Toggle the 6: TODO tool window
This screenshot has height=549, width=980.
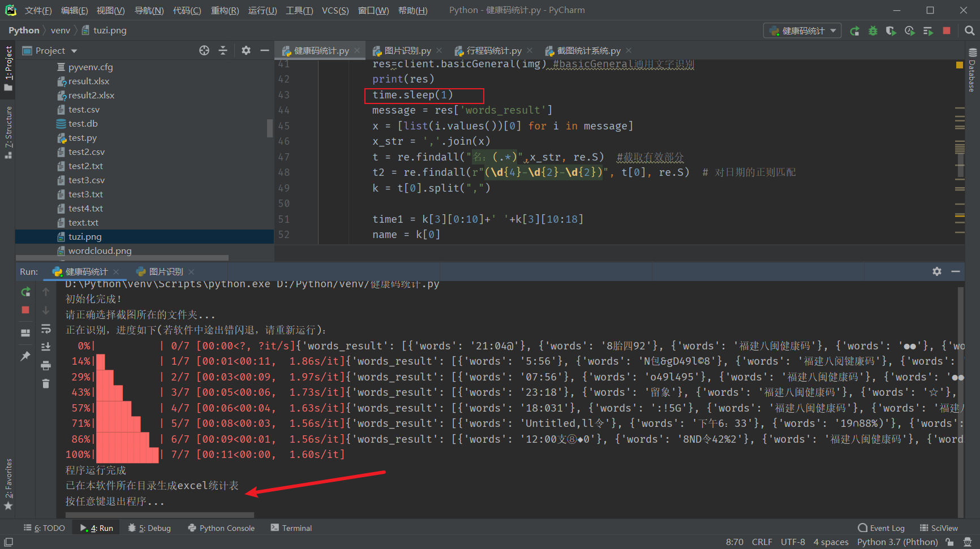[44, 528]
